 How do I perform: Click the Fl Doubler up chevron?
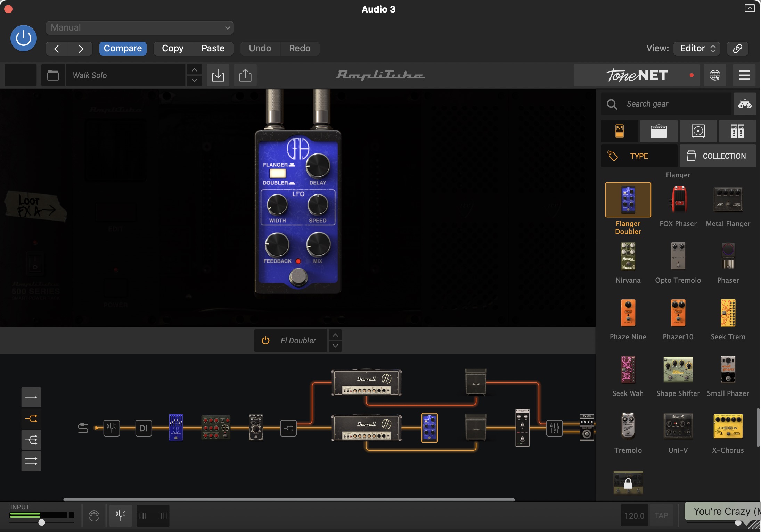tap(335, 335)
